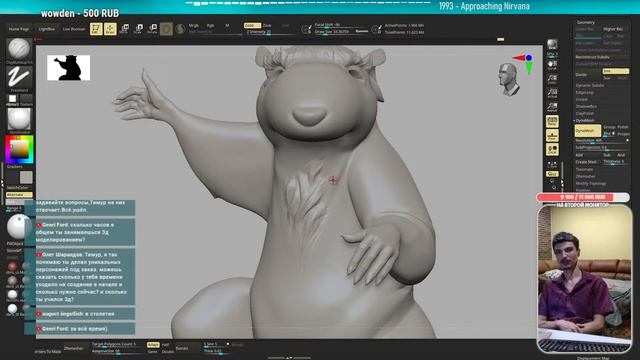Collapse the Geometry panel header
640x360 pixels.
[585, 22]
